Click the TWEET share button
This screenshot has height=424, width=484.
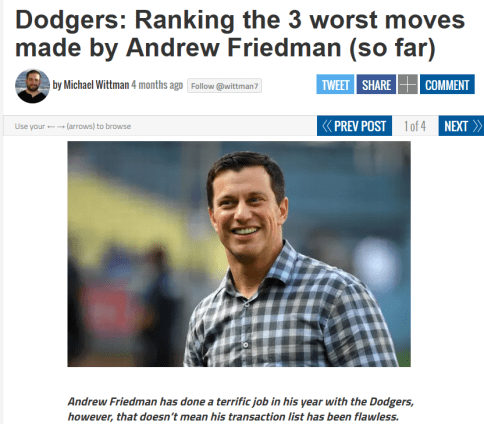[x=335, y=84]
